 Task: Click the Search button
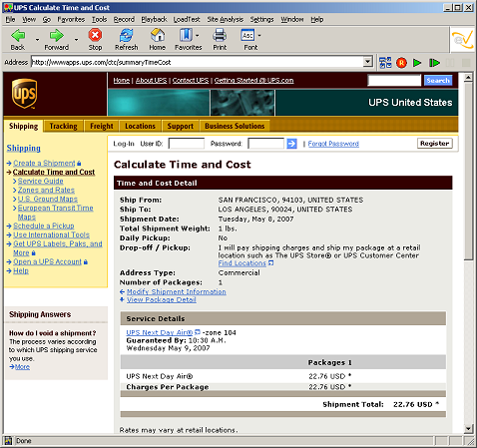pyautogui.click(x=438, y=81)
